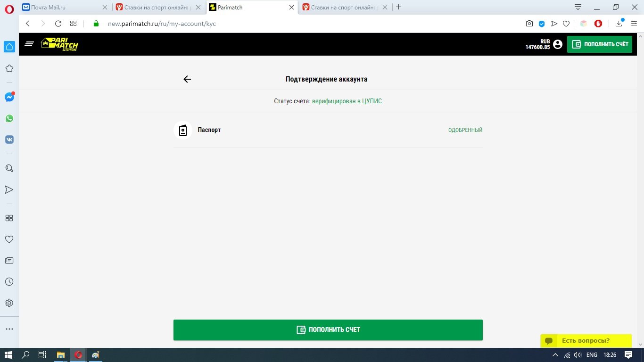This screenshot has width=644, height=362.
Task: Open the Паспорт document row
Action: tap(328, 130)
